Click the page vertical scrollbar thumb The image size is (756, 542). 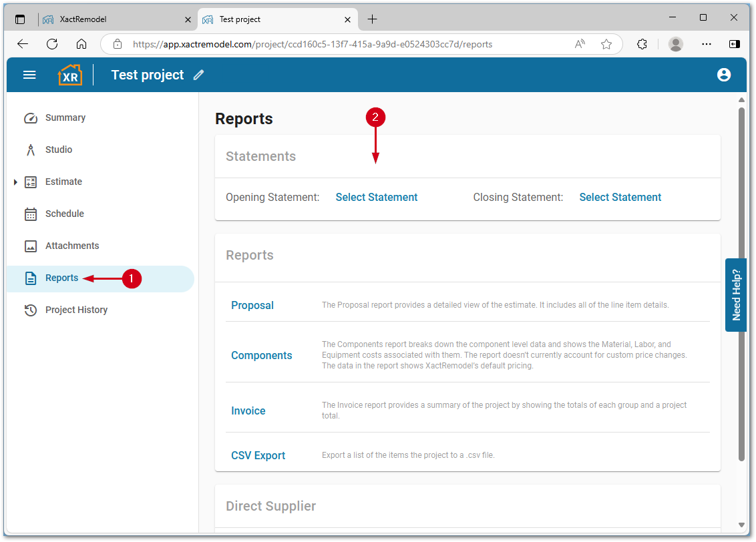click(x=741, y=283)
